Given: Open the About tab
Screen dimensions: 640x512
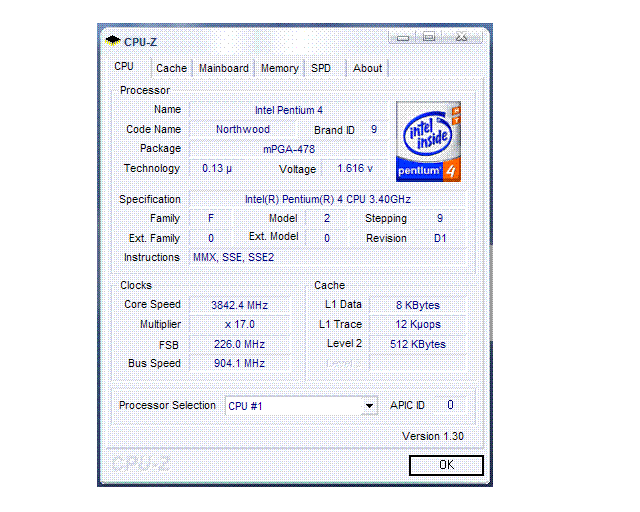Looking at the screenshot, I should coord(367,68).
